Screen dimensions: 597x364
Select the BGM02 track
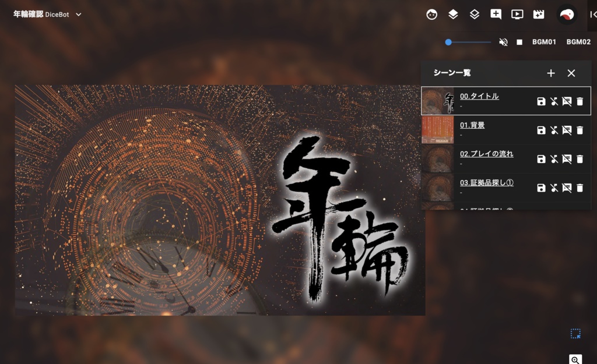tap(578, 42)
